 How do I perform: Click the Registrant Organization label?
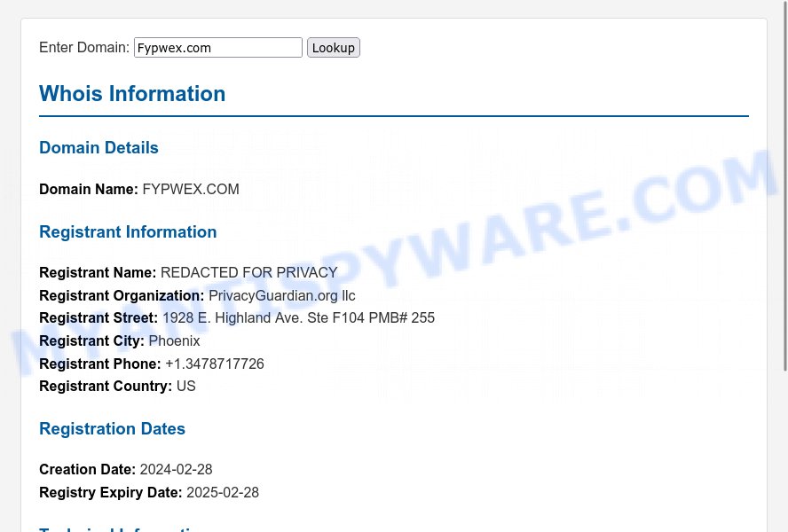(122, 296)
